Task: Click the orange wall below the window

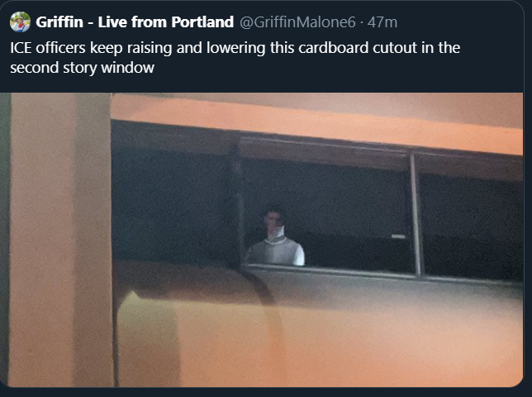Action: pos(319,337)
